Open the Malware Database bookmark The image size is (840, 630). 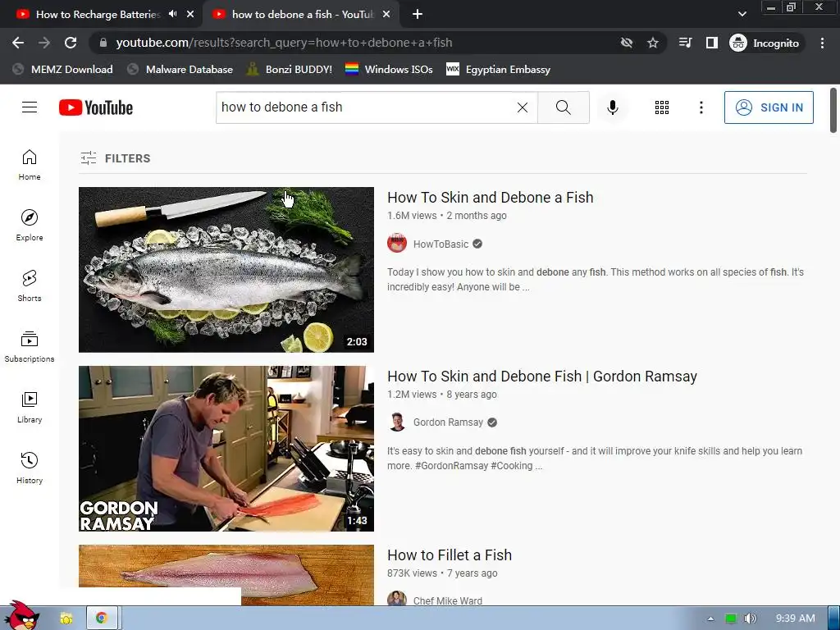coord(180,69)
